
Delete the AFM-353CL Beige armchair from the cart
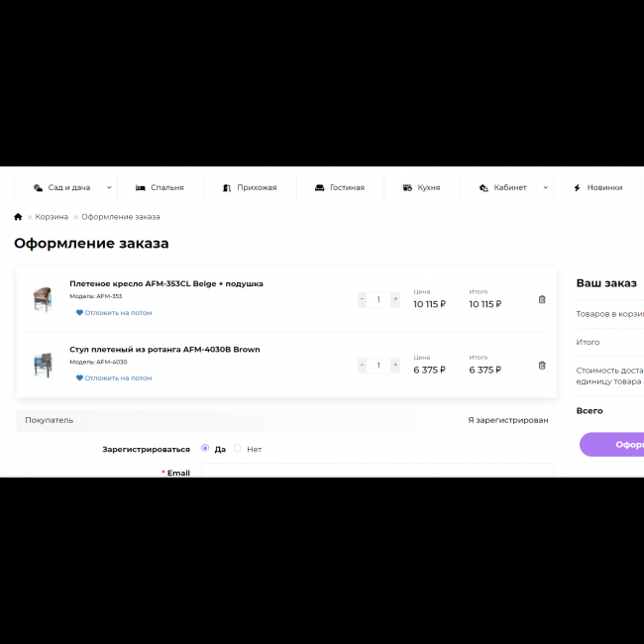[x=542, y=299]
